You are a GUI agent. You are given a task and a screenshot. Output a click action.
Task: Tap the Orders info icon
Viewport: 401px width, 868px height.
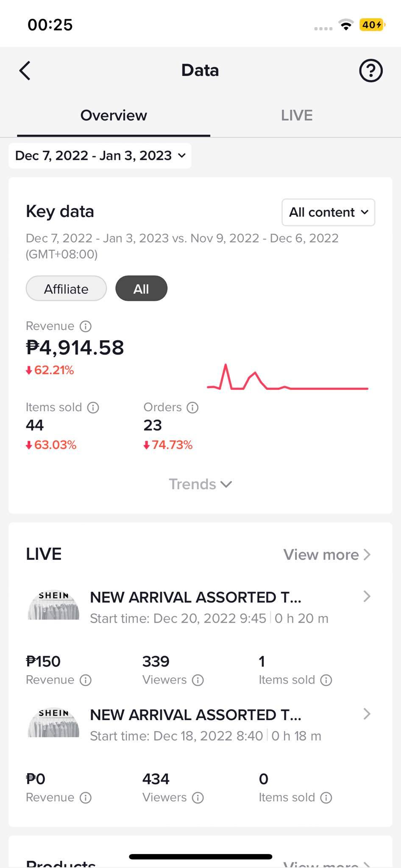click(192, 407)
